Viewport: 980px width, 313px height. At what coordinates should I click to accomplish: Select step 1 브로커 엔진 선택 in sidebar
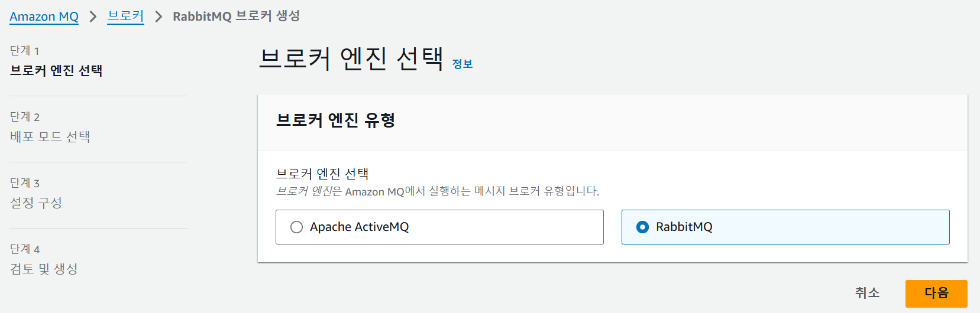(x=56, y=71)
